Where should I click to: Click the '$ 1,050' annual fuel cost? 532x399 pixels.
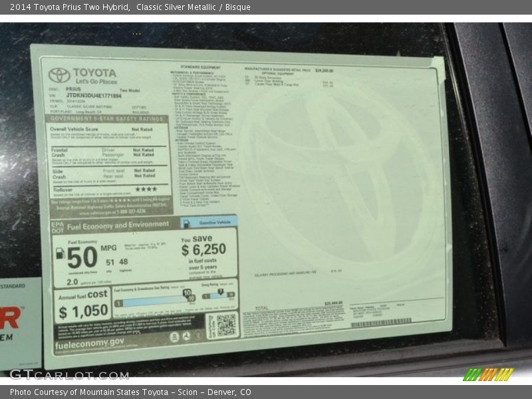84,311
